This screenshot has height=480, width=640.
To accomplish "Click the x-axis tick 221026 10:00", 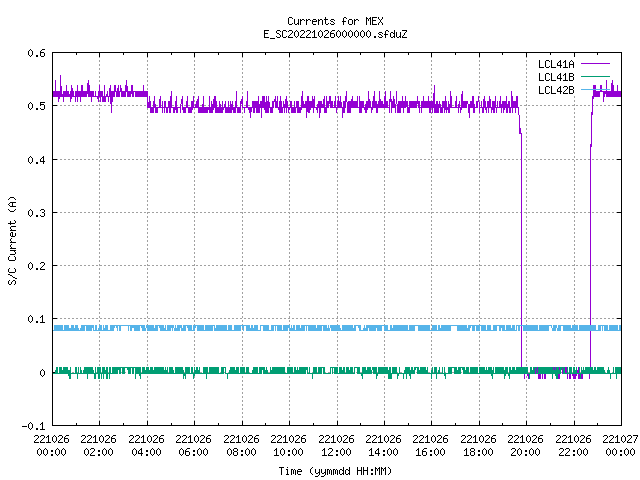I will pos(288,446).
